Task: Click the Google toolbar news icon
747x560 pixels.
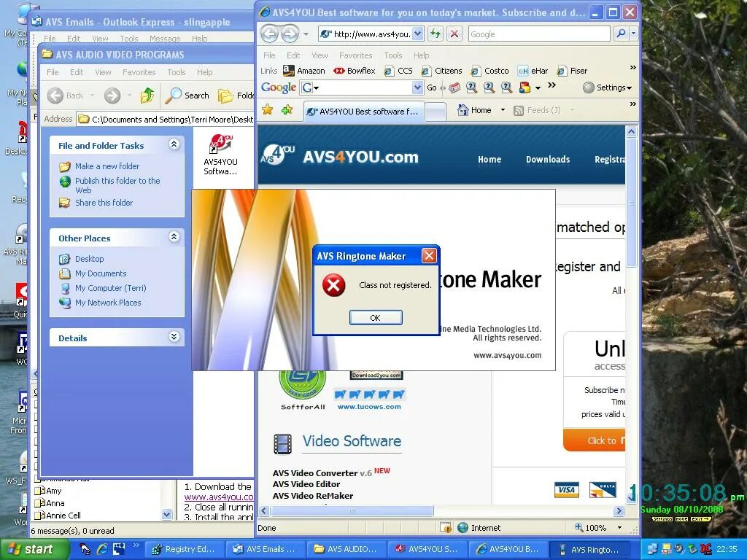Action: point(454,87)
